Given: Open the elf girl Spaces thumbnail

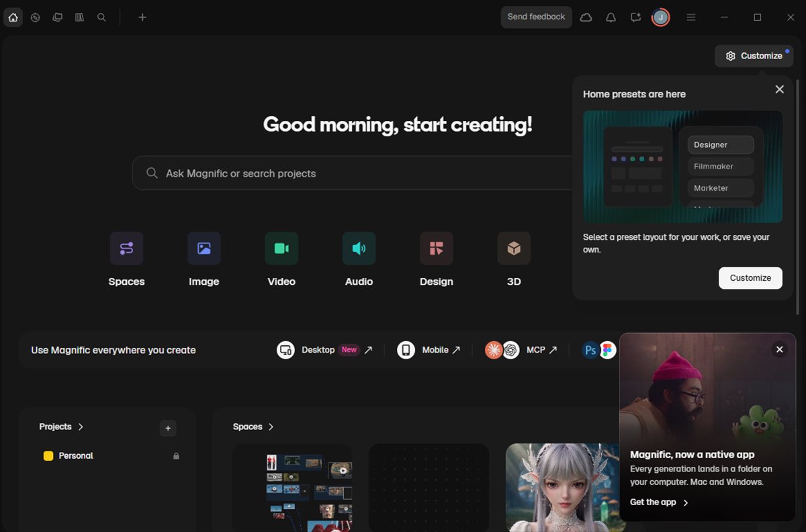Looking at the screenshot, I should (563, 488).
